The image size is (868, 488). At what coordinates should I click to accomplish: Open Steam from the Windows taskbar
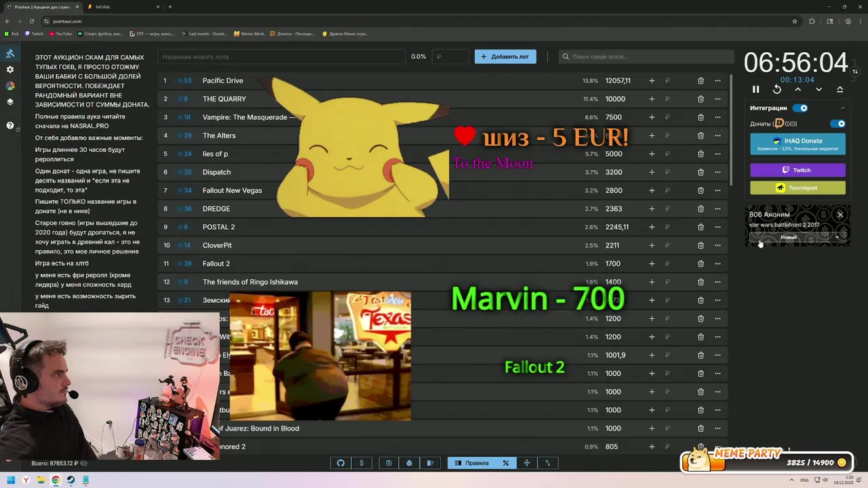71,481
